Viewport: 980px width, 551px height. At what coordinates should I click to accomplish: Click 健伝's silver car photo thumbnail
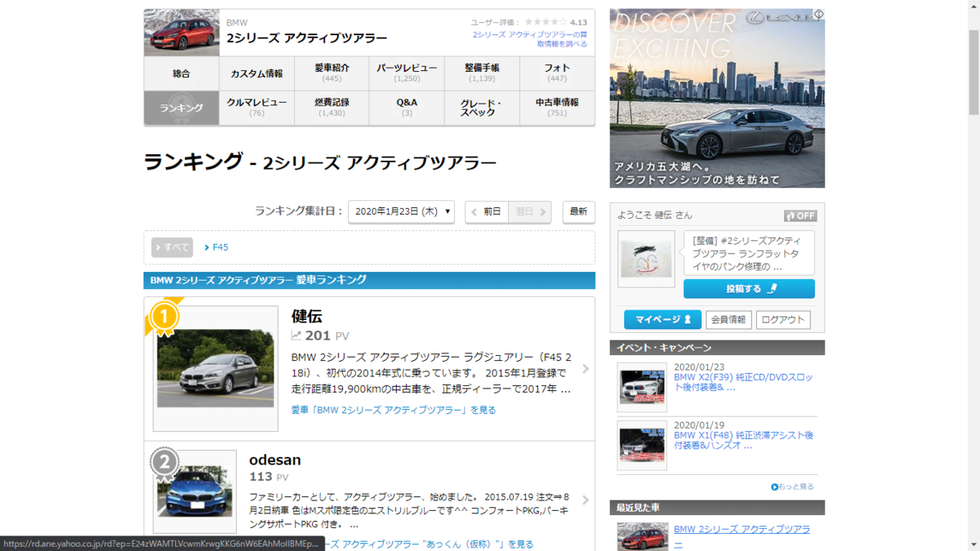(x=216, y=368)
